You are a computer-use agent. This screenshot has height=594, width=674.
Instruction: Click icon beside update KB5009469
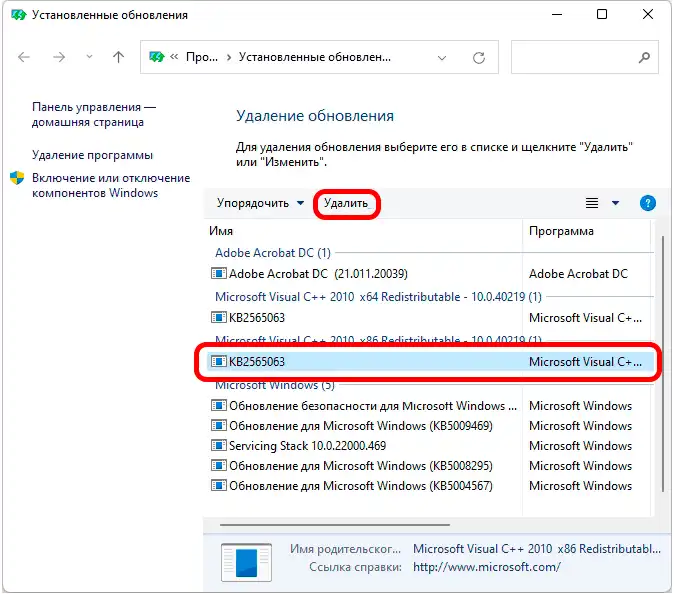pyautogui.click(x=218, y=426)
